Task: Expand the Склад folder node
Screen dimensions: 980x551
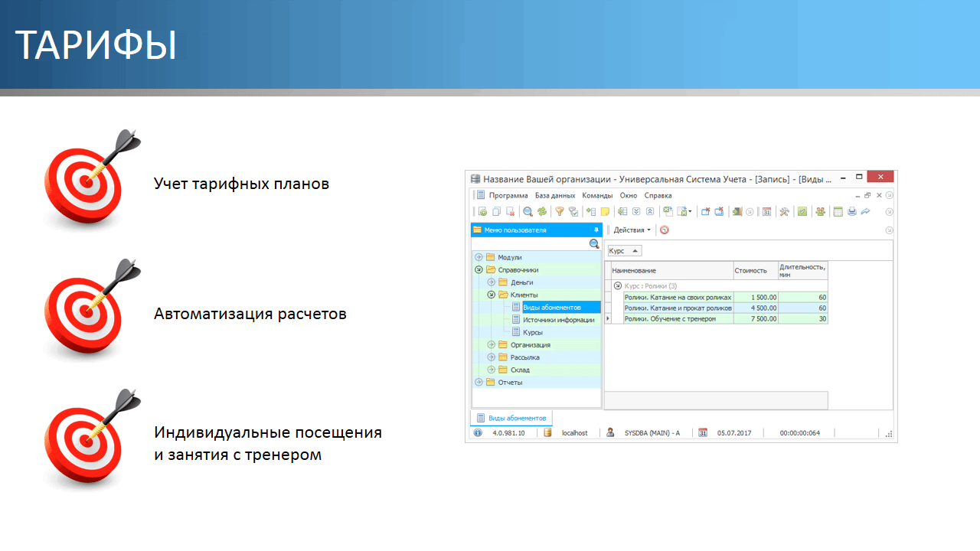Action: pyautogui.click(x=492, y=370)
